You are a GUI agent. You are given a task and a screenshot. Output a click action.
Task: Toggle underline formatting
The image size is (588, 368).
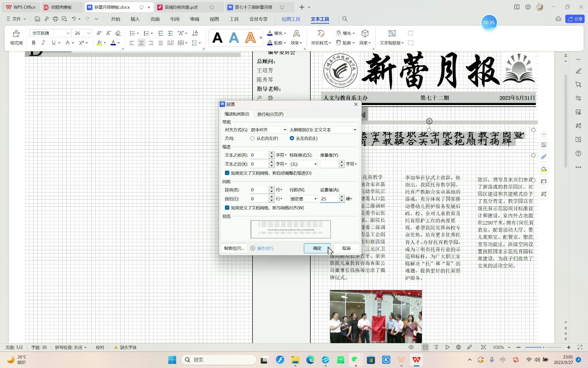point(53,43)
